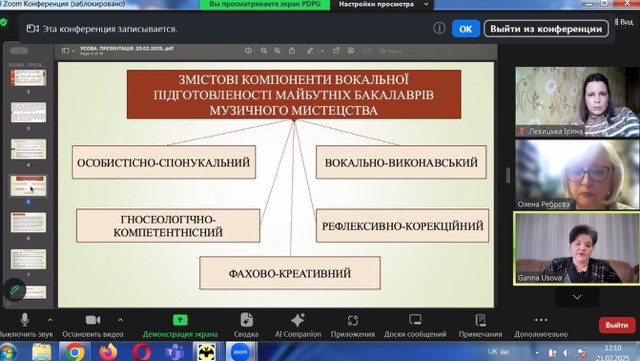This screenshot has height=361, width=640.
Task: Expand video options arrow beside camera
Action: click(x=120, y=320)
